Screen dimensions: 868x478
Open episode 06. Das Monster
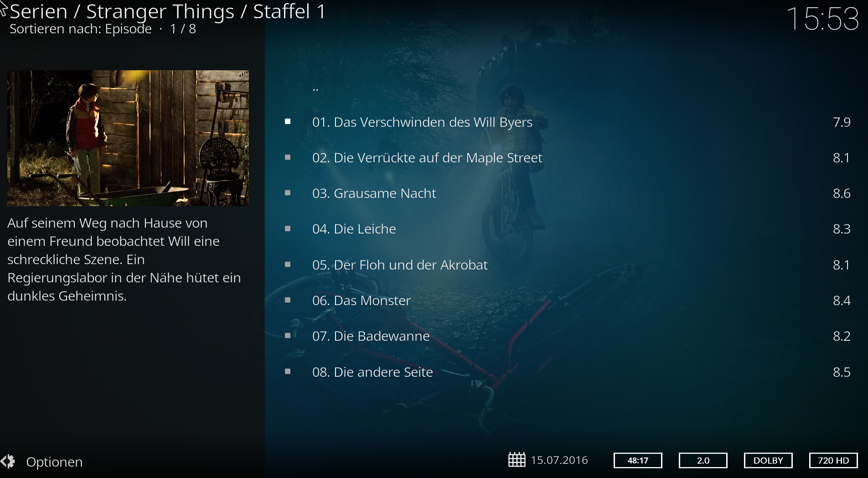566,300
